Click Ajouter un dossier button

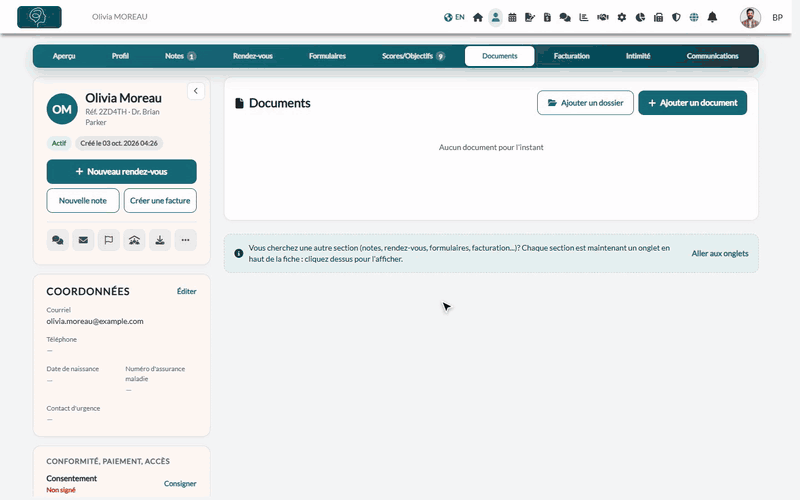585,103
